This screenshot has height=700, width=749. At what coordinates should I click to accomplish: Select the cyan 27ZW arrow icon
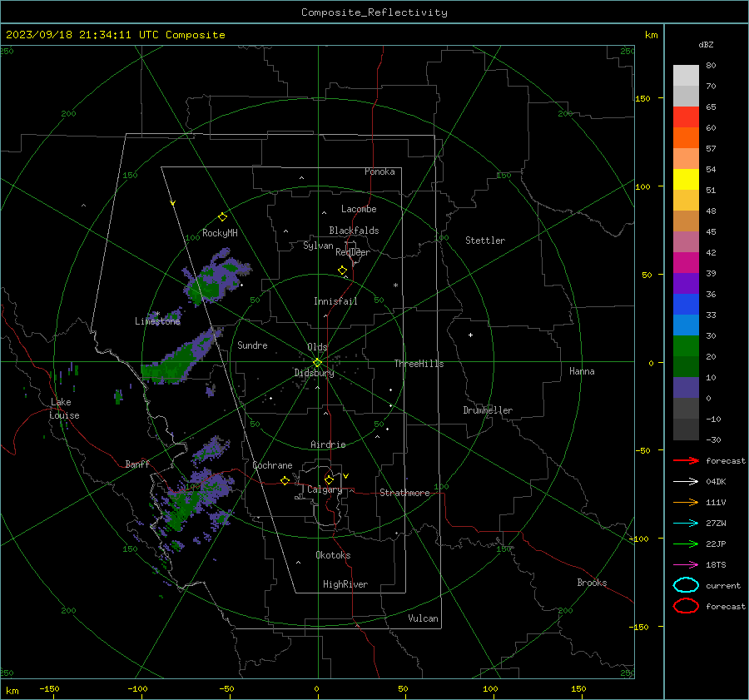(x=686, y=524)
